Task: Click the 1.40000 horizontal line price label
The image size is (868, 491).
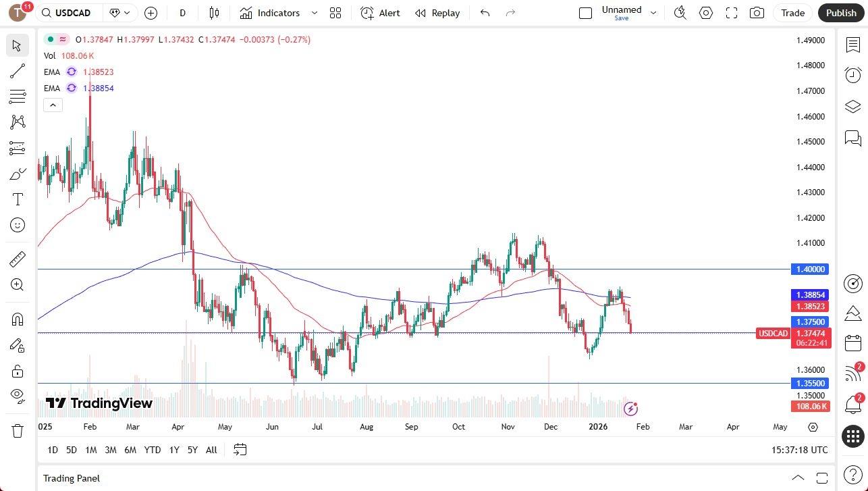Action: (x=810, y=269)
